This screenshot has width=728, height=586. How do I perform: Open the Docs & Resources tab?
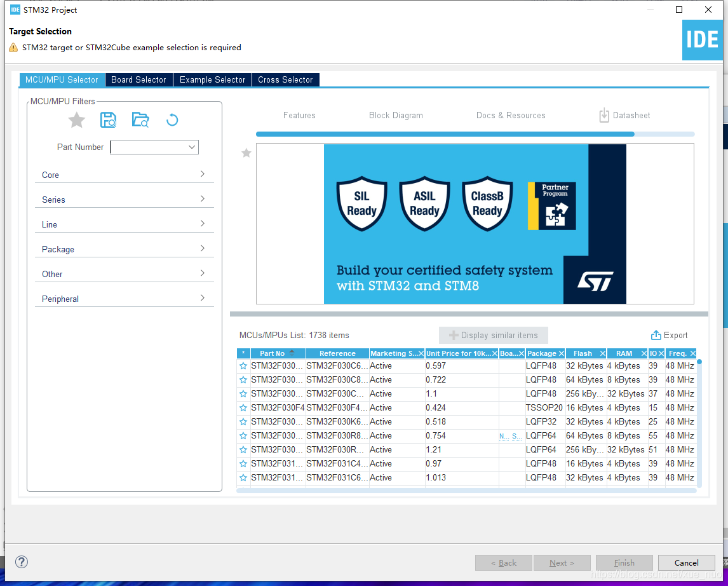pos(511,115)
